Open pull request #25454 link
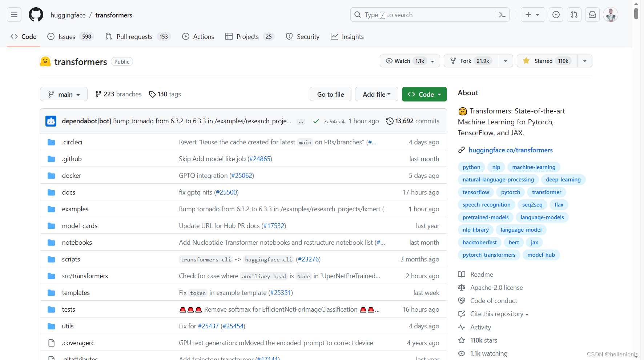The image size is (644, 360). (x=233, y=326)
